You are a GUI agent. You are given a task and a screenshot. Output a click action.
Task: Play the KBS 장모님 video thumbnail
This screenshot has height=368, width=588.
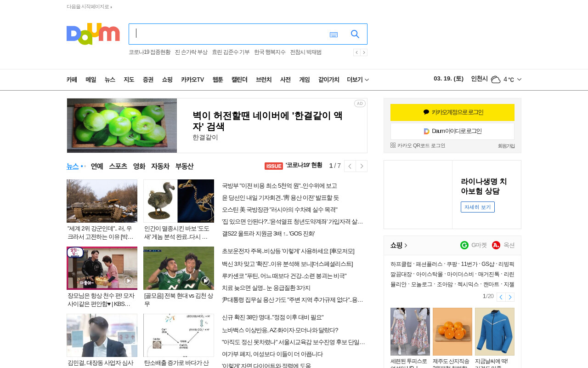coord(102,268)
